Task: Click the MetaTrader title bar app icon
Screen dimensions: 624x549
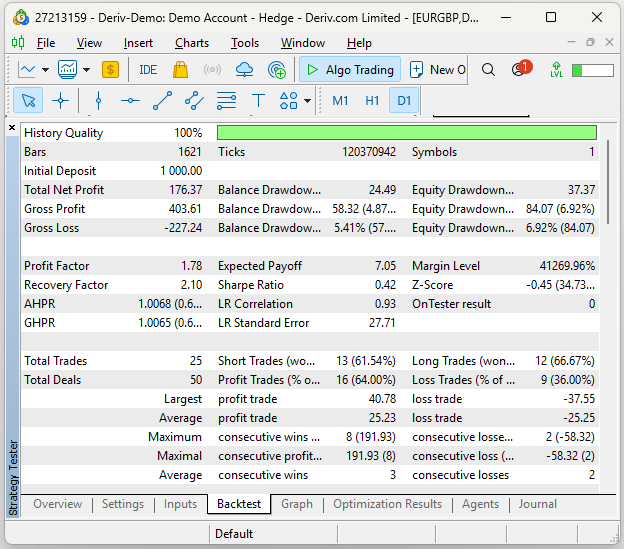Action: 21,18
